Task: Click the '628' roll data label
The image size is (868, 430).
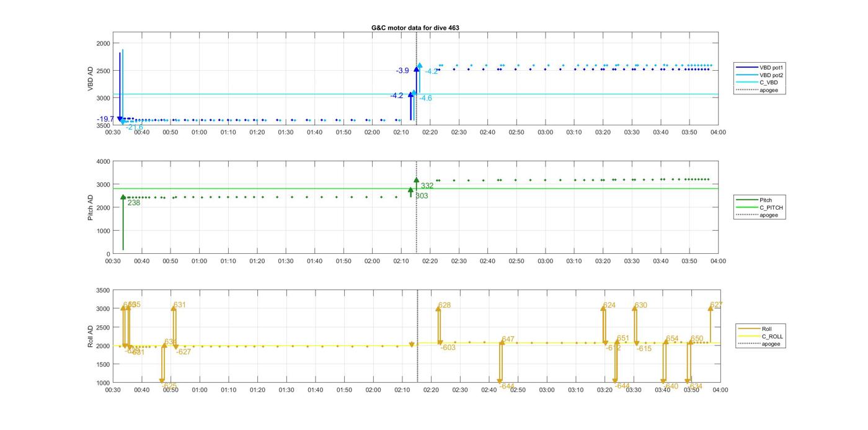Action: pyautogui.click(x=445, y=305)
